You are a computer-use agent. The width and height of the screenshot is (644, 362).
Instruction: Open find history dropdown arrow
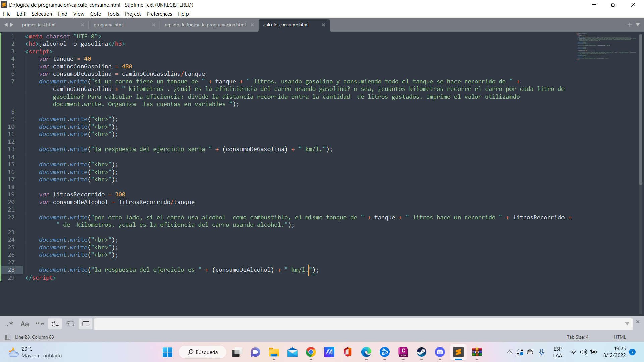627,324
